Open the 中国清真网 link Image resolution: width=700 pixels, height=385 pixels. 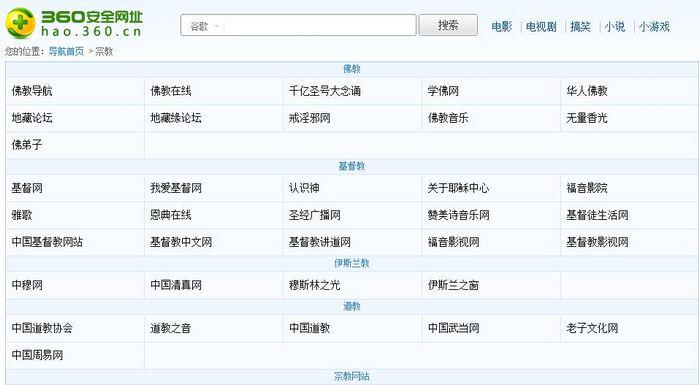click(x=175, y=285)
